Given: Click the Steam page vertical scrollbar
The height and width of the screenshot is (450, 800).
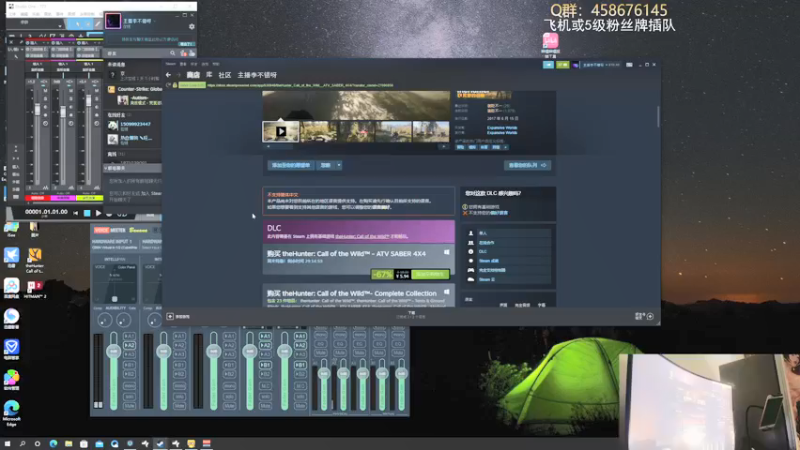Looking at the screenshot, I should [x=658, y=116].
